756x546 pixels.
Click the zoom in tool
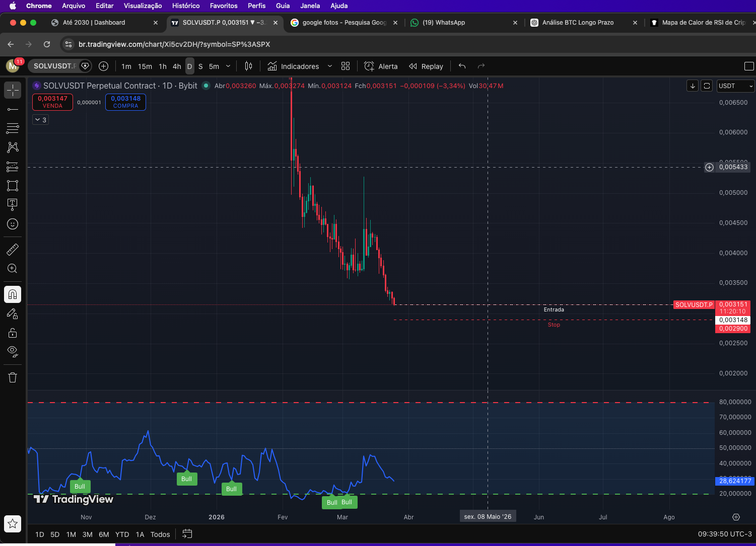tap(13, 269)
